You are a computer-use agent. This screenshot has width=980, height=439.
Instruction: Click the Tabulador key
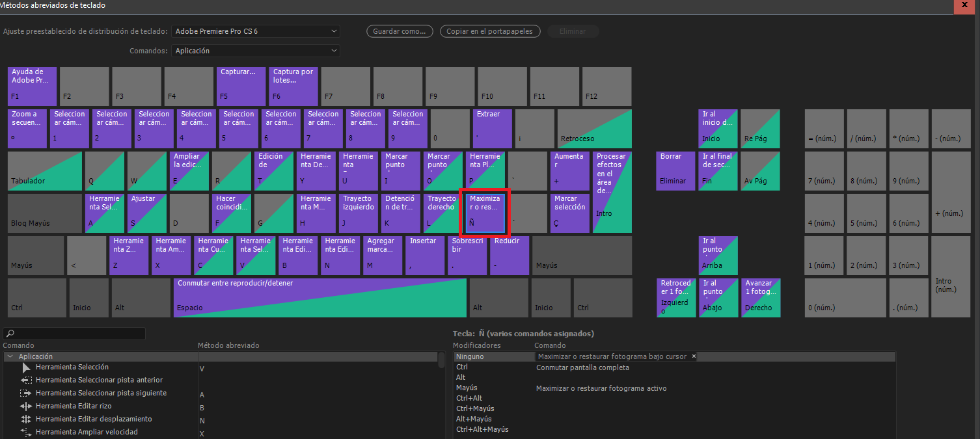click(x=45, y=170)
